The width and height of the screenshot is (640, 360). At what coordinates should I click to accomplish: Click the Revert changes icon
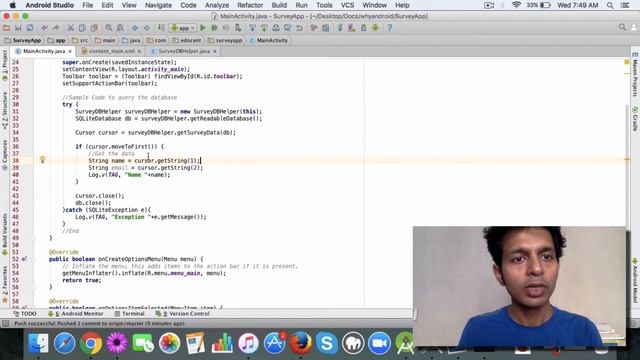[299, 28]
